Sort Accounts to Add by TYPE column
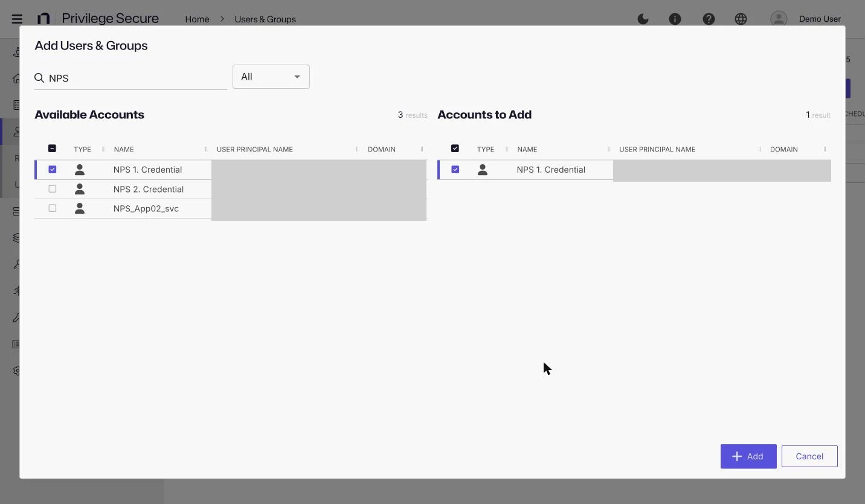865x504 pixels. (x=485, y=149)
